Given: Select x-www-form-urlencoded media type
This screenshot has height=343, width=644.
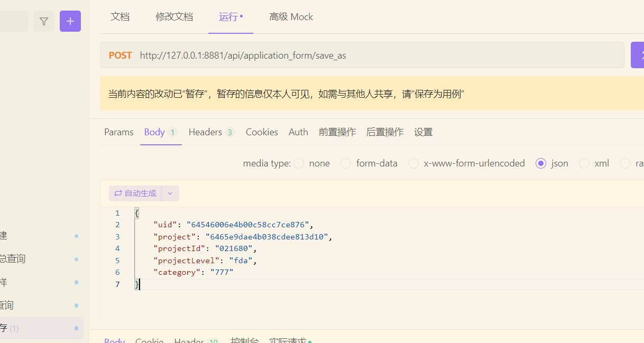Looking at the screenshot, I should point(413,163).
